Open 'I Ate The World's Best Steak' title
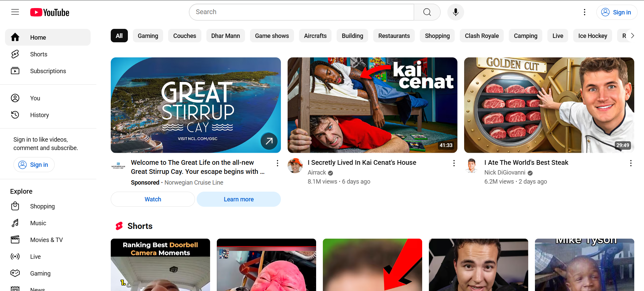The image size is (644, 291). pos(526,162)
